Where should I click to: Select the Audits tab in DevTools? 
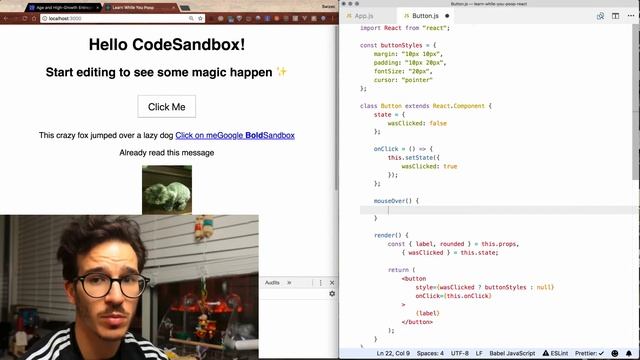coord(272,282)
